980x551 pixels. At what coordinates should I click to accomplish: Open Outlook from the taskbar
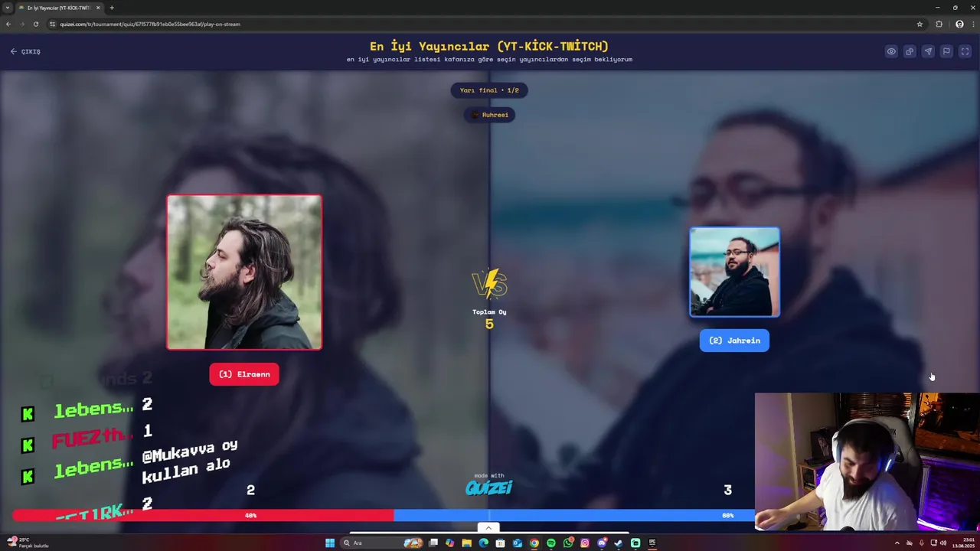point(517,543)
